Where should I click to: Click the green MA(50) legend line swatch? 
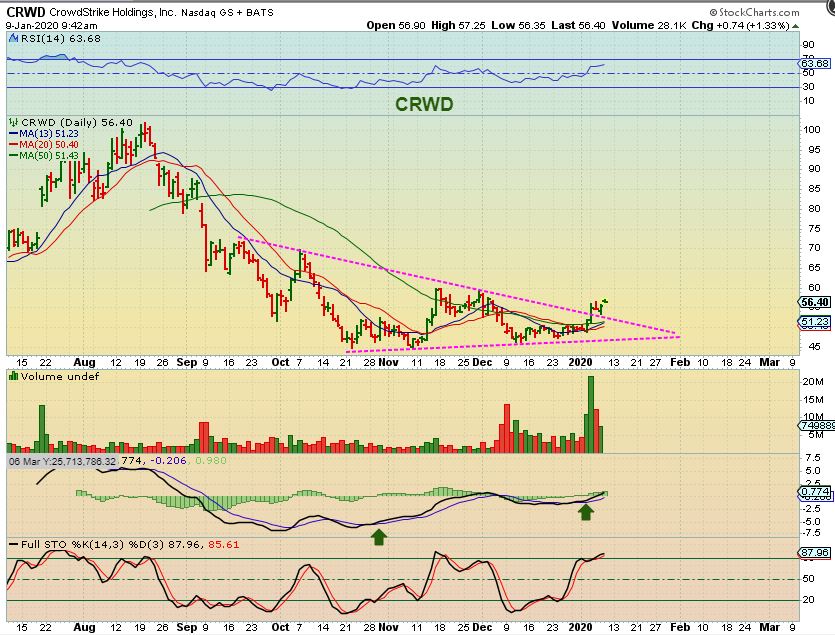tap(13, 156)
